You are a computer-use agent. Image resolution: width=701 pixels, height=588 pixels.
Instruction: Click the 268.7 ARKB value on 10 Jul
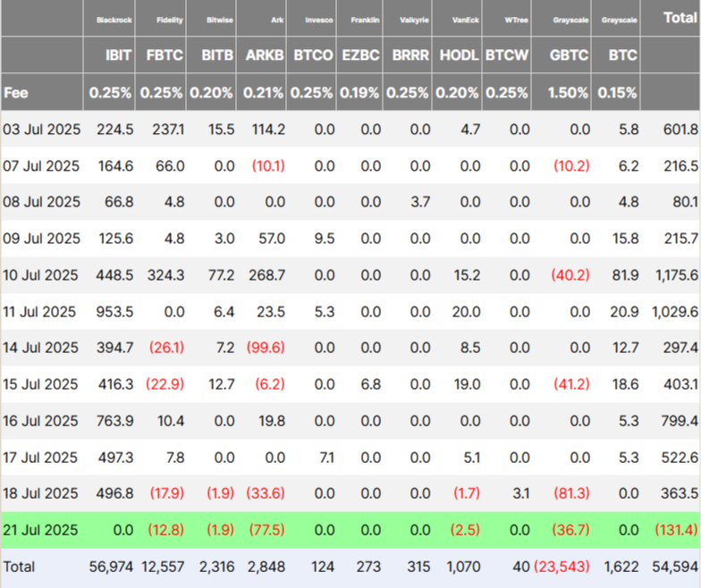pos(266,275)
